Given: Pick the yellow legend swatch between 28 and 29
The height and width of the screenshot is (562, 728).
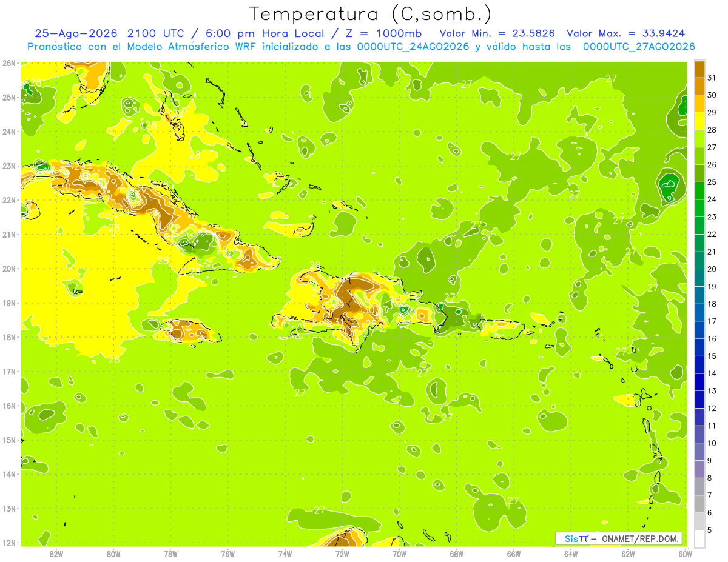Looking at the screenshot, I should pyautogui.click(x=699, y=121).
